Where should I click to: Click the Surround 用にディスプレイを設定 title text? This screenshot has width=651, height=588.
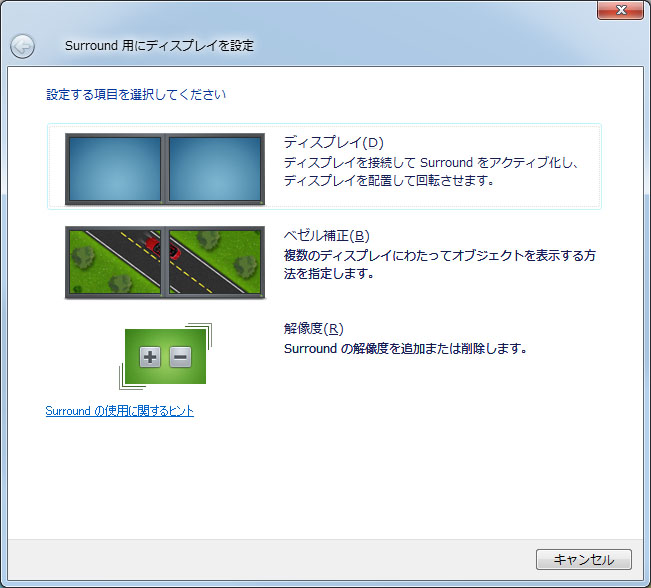click(159, 46)
